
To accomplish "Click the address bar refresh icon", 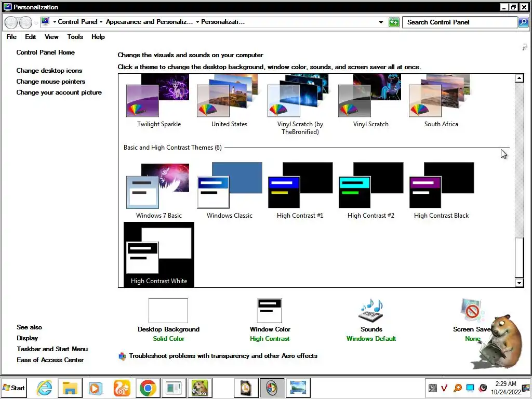I will coord(394,22).
